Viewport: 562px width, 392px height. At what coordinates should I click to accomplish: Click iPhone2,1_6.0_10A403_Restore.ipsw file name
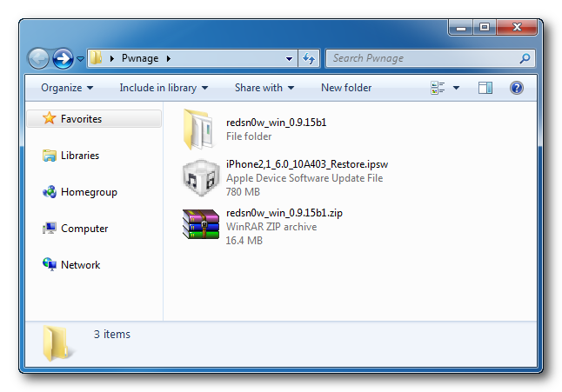[307, 164]
